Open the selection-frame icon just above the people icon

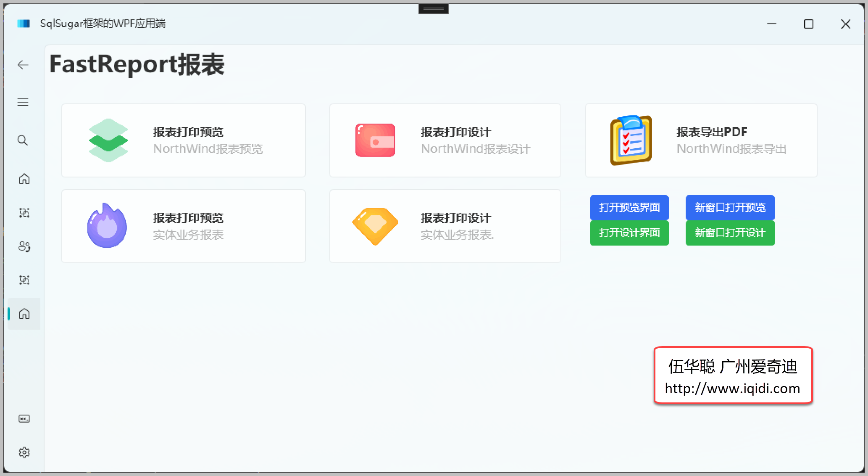click(x=24, y=213)
